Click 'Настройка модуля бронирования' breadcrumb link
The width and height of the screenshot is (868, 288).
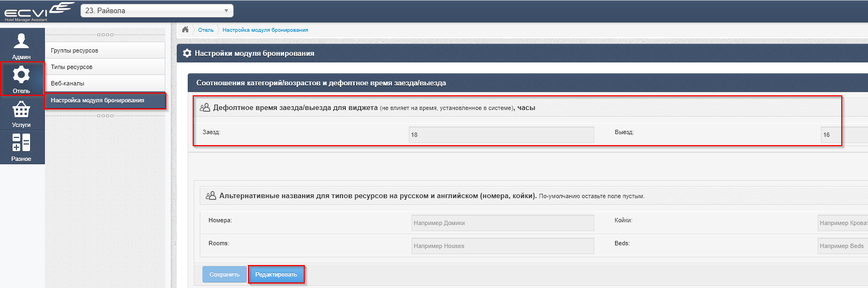click(x=265, y=30)
